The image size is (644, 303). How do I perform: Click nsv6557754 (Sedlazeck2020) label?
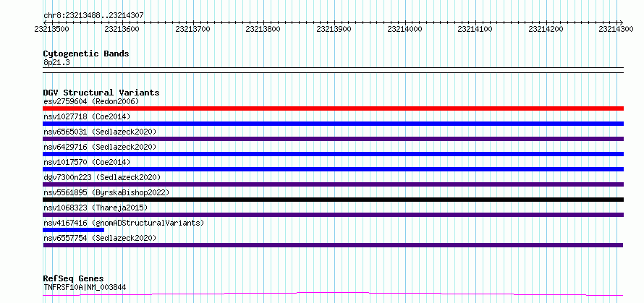100,238
